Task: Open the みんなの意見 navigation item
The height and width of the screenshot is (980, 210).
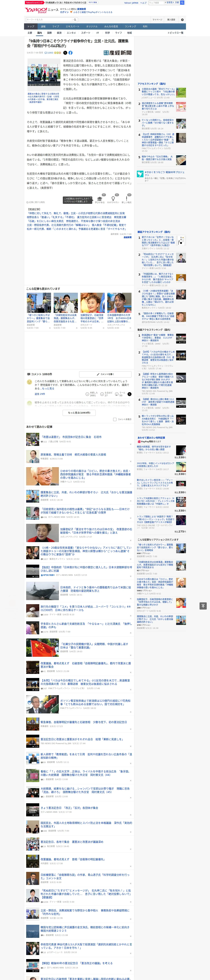Action: [111, 26]
